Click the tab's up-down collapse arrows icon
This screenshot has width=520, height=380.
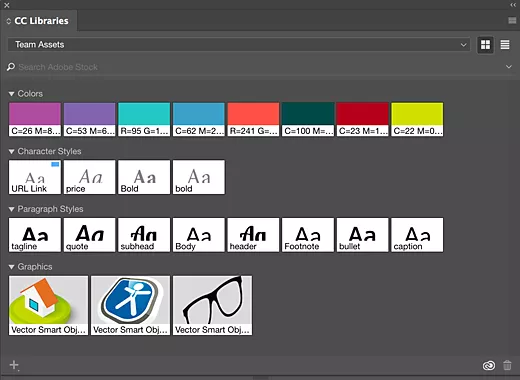[9, 21]
